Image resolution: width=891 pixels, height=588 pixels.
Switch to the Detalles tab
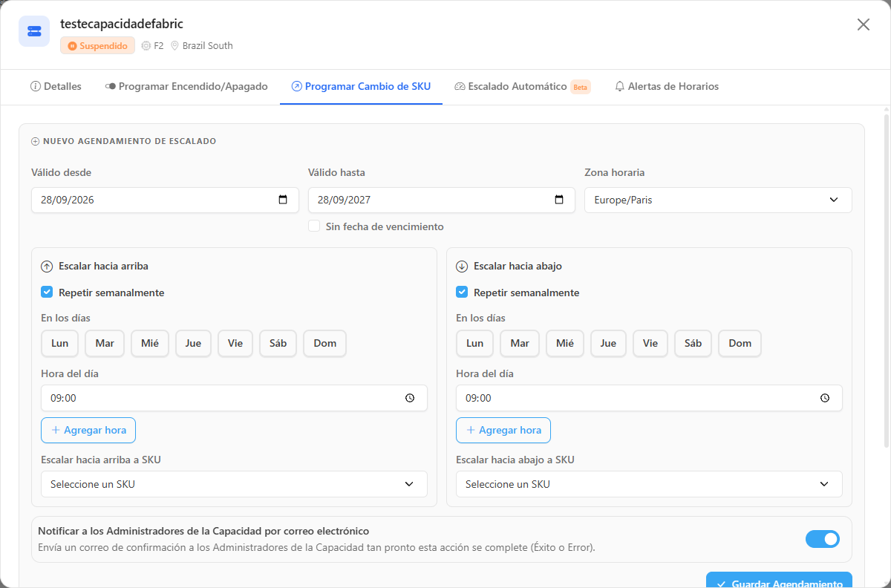point(56,86)
